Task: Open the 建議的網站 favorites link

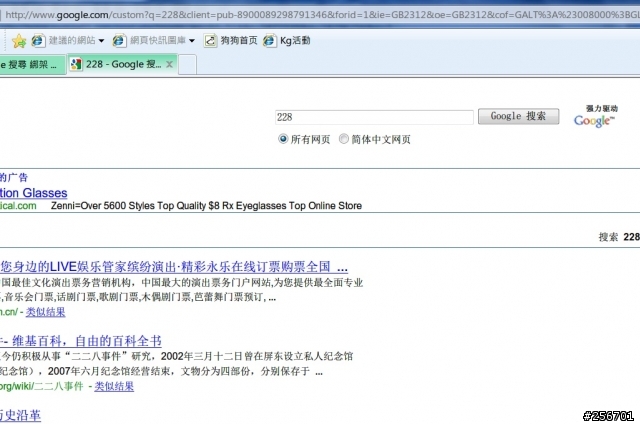Action: coord(71,40)
